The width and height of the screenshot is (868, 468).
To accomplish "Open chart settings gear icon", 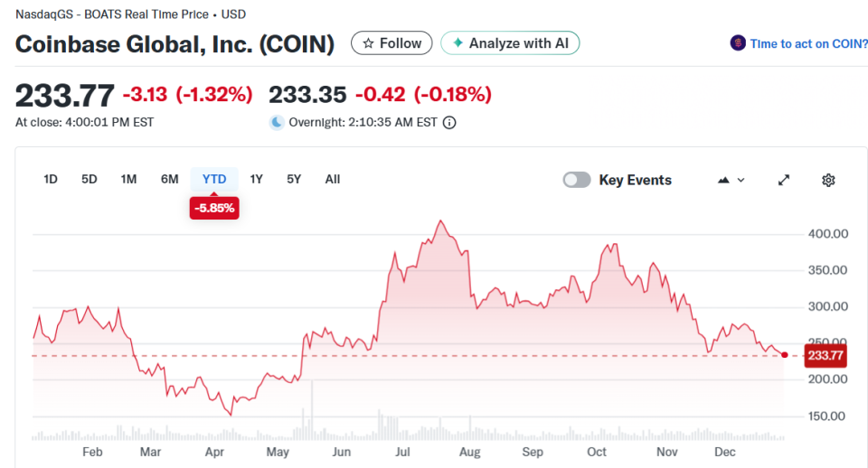I will tap(828, 180).
